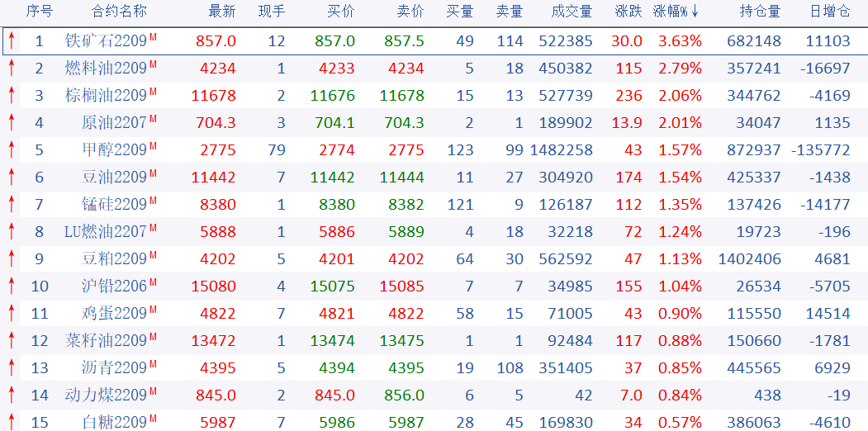
Task: Click the red M marker next to 棕榈油2209
Action: coord(153,92)
